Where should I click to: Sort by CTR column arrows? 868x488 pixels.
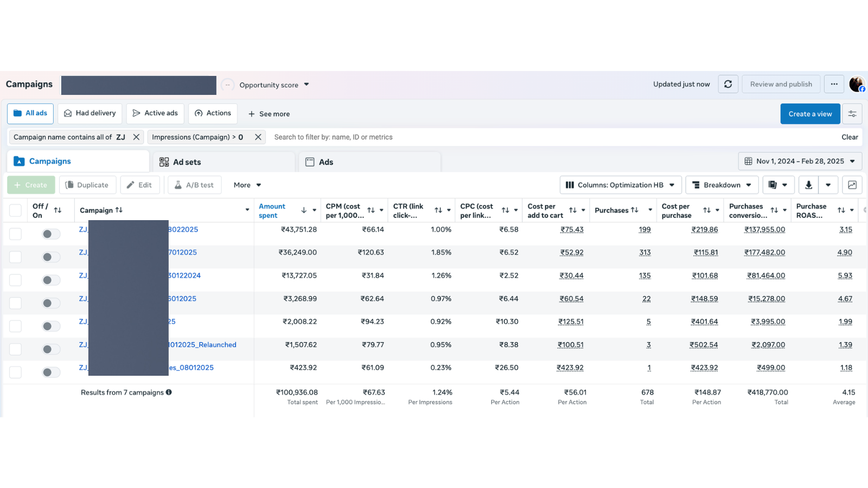tap(438, 210)
